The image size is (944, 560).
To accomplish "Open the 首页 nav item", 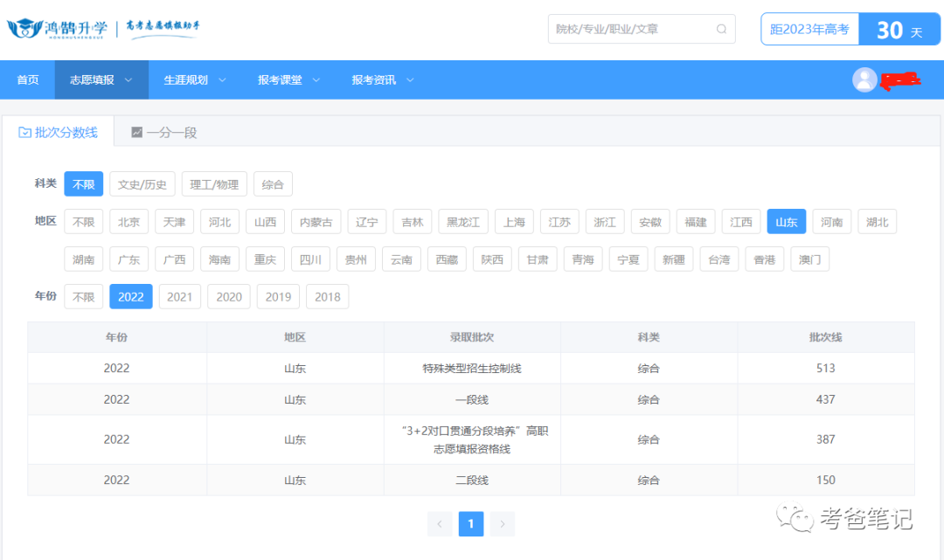I will coord(28,80).
